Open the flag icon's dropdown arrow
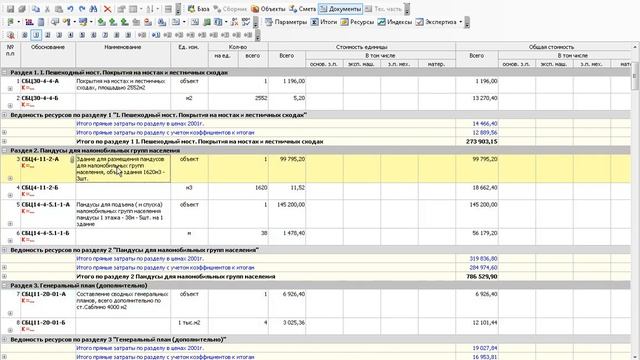 (18, 22)
